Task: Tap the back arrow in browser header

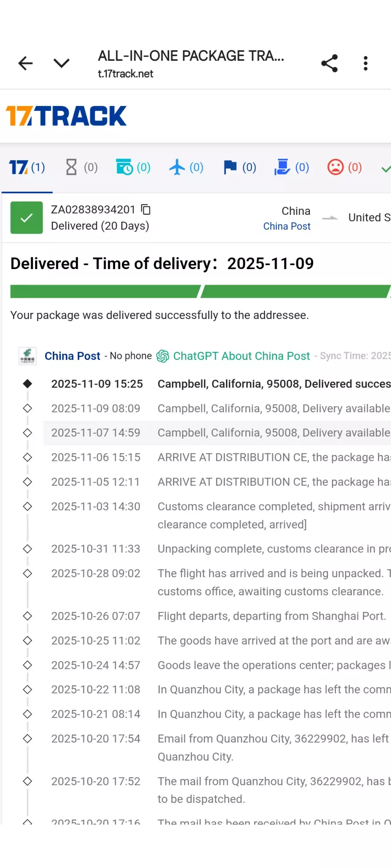Action: pos(26,63)
